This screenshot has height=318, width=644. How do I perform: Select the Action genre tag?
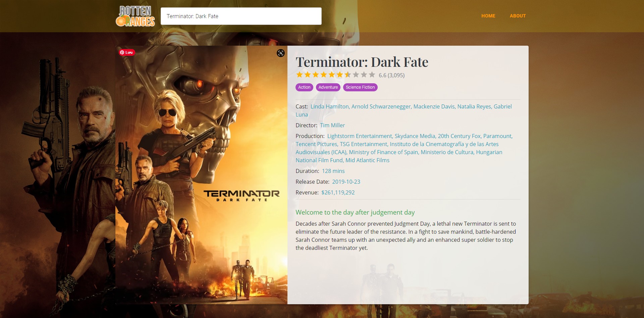304,87
